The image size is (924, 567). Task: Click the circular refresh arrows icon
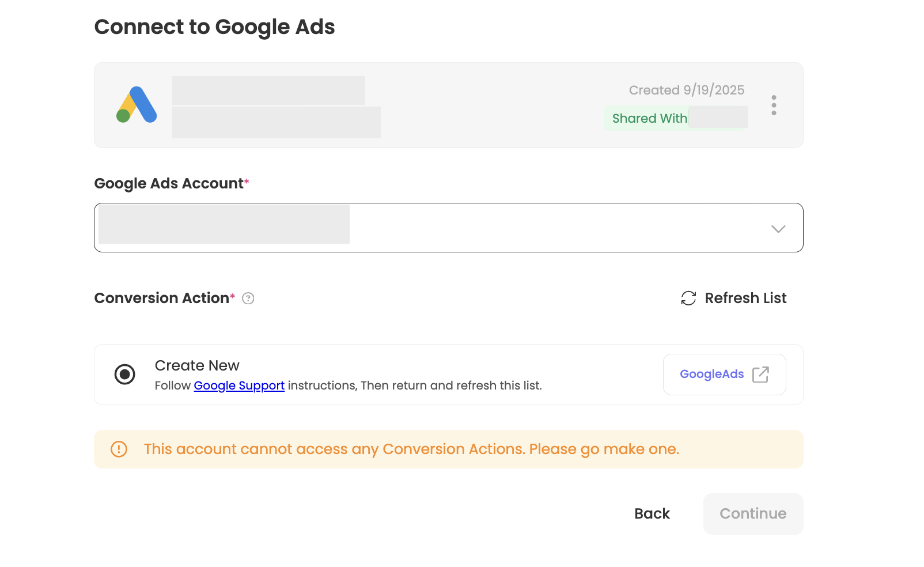click(688, 298)
